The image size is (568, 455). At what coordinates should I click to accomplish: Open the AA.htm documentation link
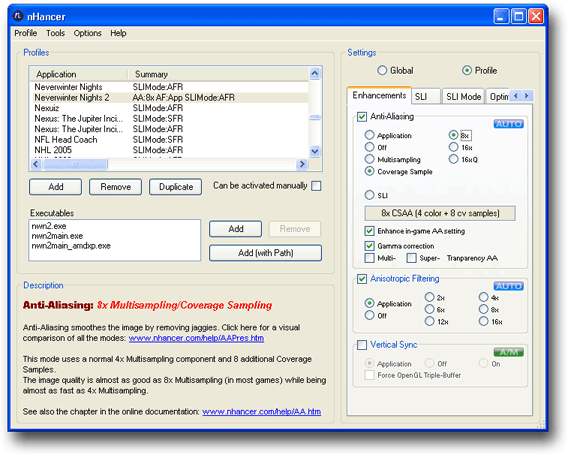[x=261, y=412]
